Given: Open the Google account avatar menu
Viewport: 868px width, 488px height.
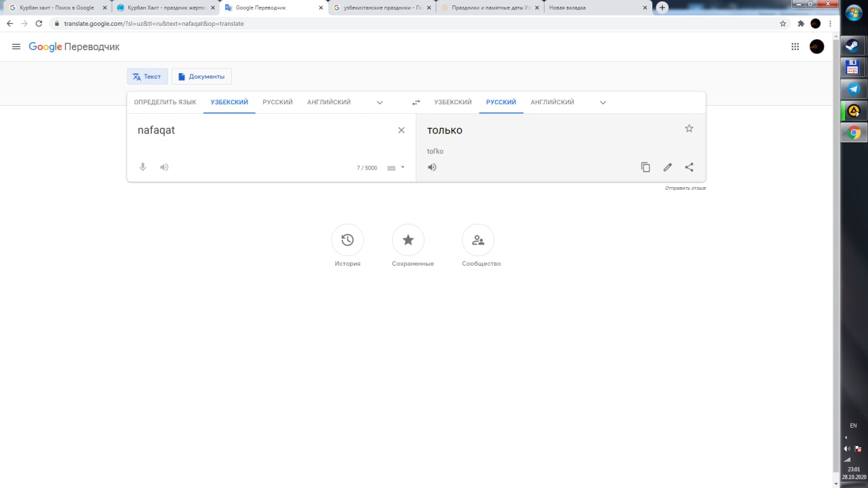Looking at the screenshot, I should tap(817, 47).
